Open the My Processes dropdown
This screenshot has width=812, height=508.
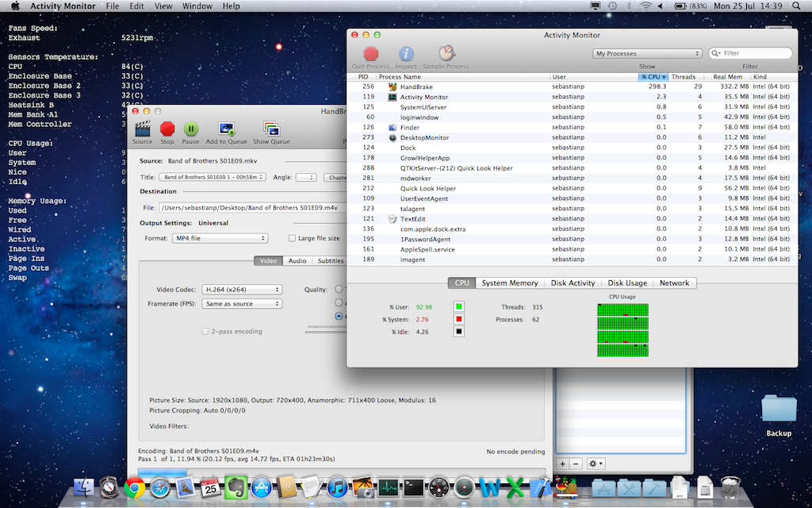tap(647, 53)
